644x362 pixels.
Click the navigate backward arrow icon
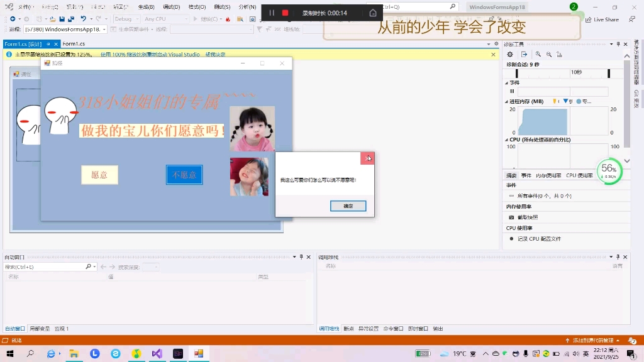coord(13,19)
